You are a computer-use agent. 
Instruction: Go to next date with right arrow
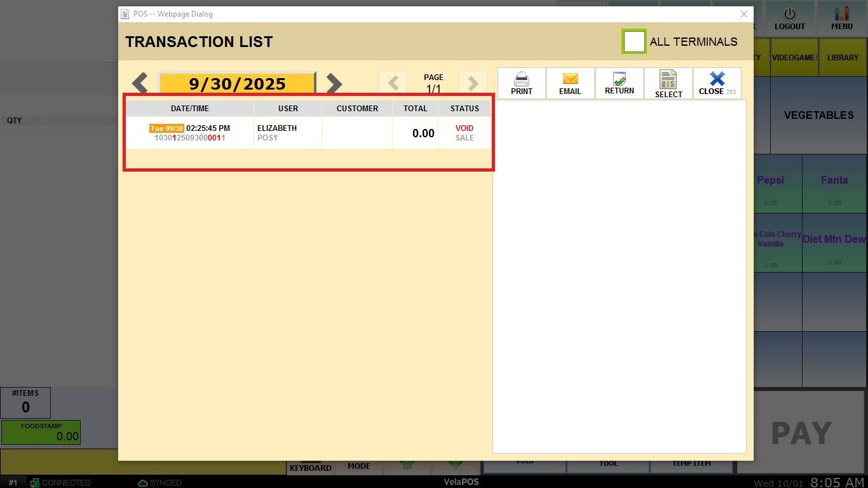pos(334,83)
